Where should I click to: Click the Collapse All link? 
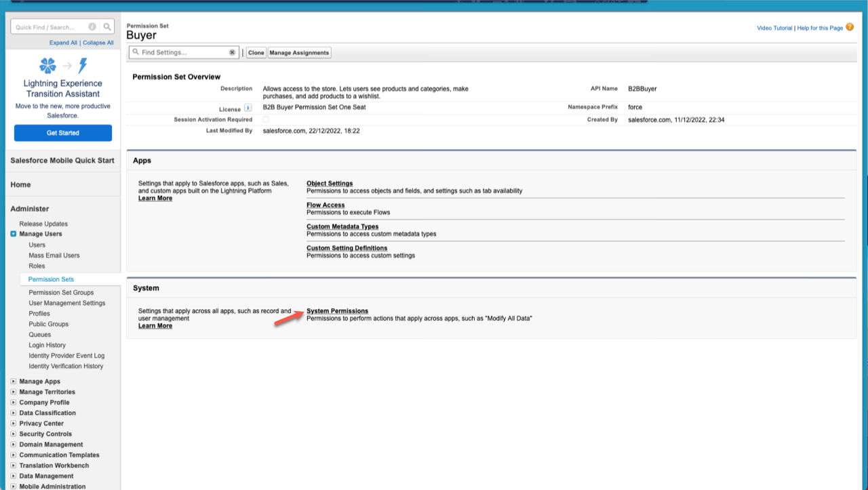(98, 43)
